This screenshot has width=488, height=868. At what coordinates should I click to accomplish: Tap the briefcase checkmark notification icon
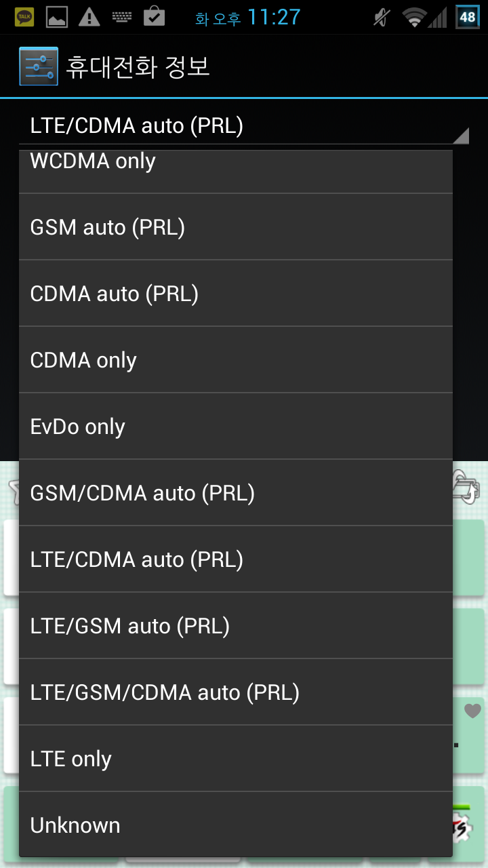click(x=155, y=16)
